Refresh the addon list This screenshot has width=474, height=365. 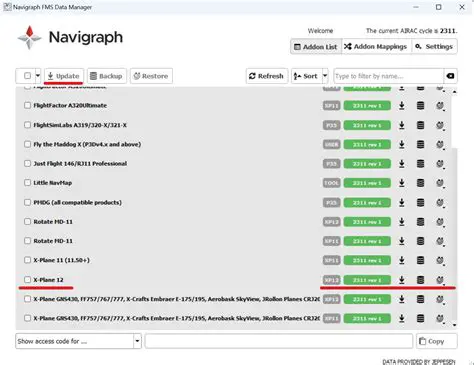tap(267, 76)
